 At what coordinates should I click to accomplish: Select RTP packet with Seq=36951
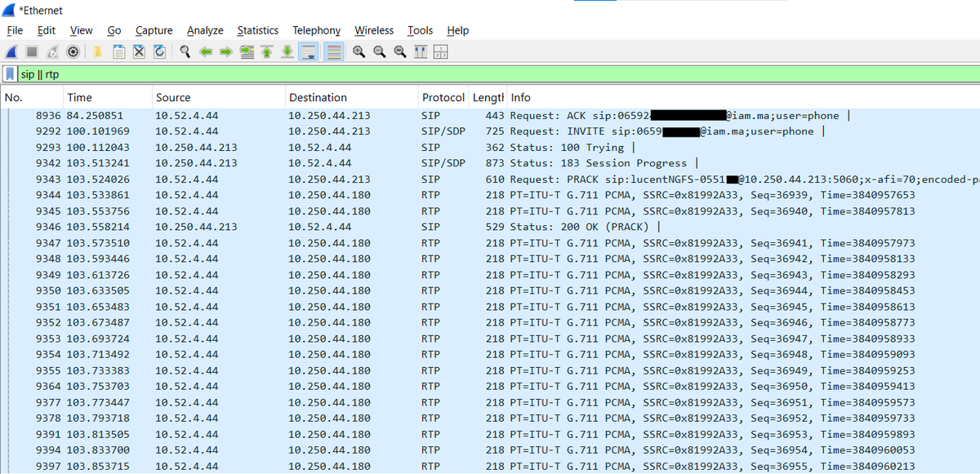coord(490,402)
